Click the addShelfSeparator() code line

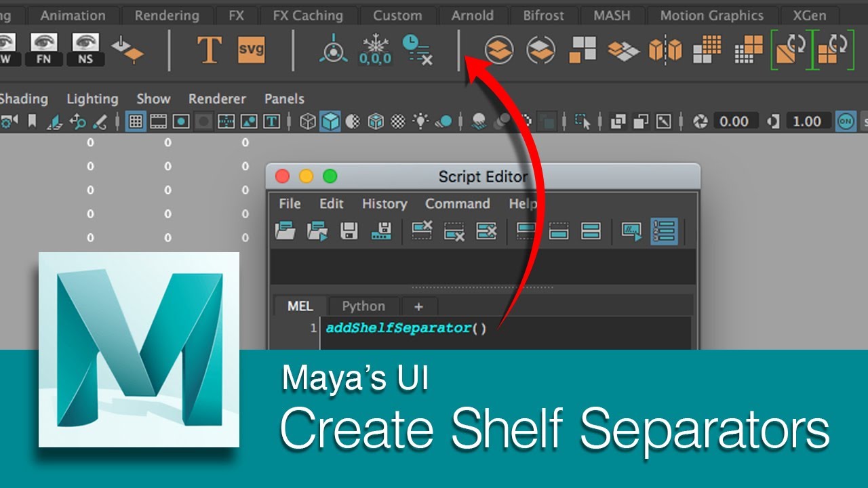(x=406, y=328)
